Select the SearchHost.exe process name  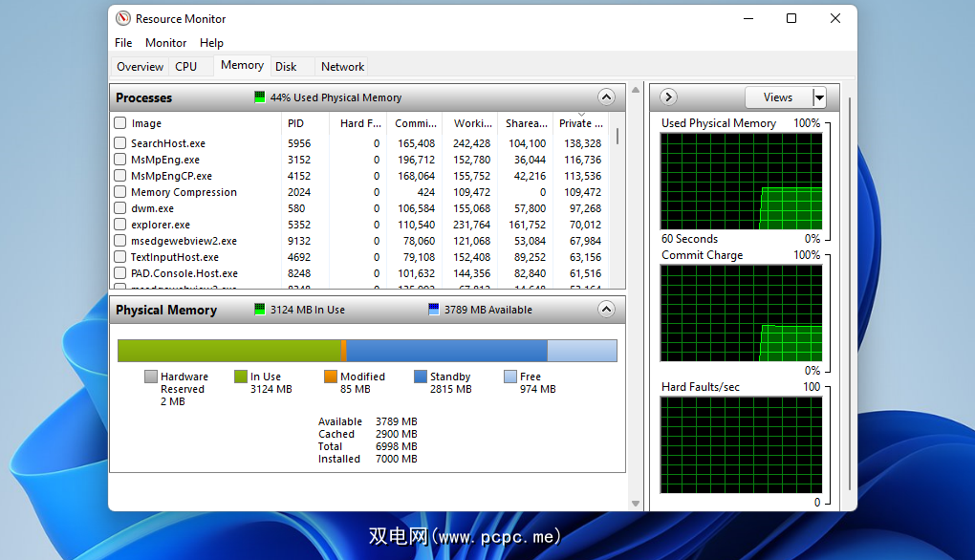pyautogui.click(x=168, y=143)
